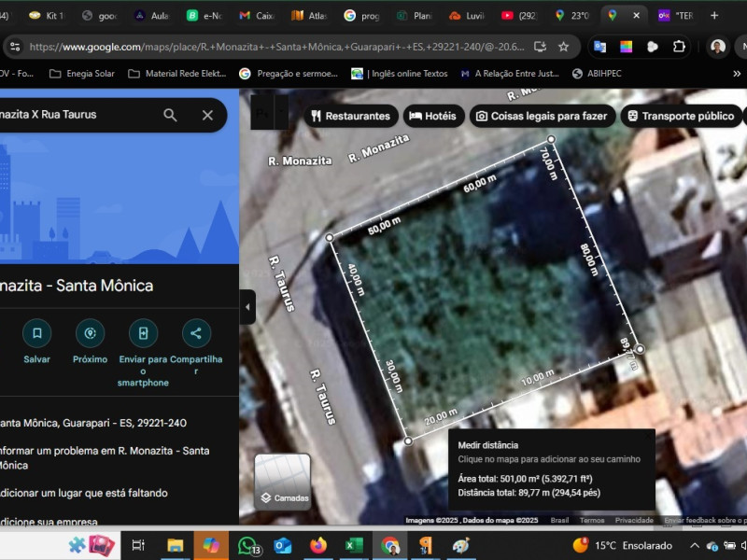Screen dimensions: 747x560
Task: Click Distância total 89,77 m text
Action: point(529,493)
